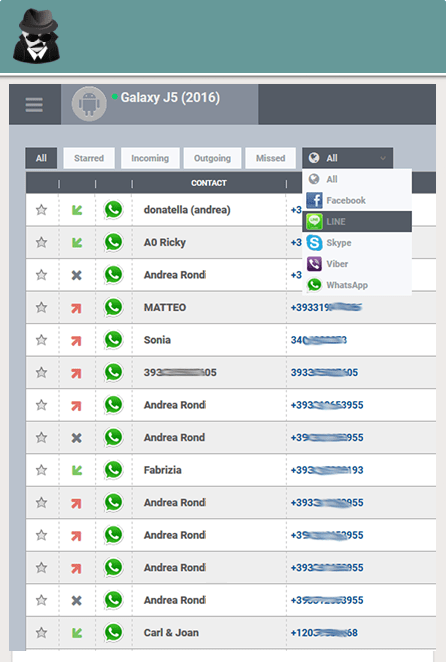
Task: Click WhatsApp icon in Sonia row
Action: [114, 339]
